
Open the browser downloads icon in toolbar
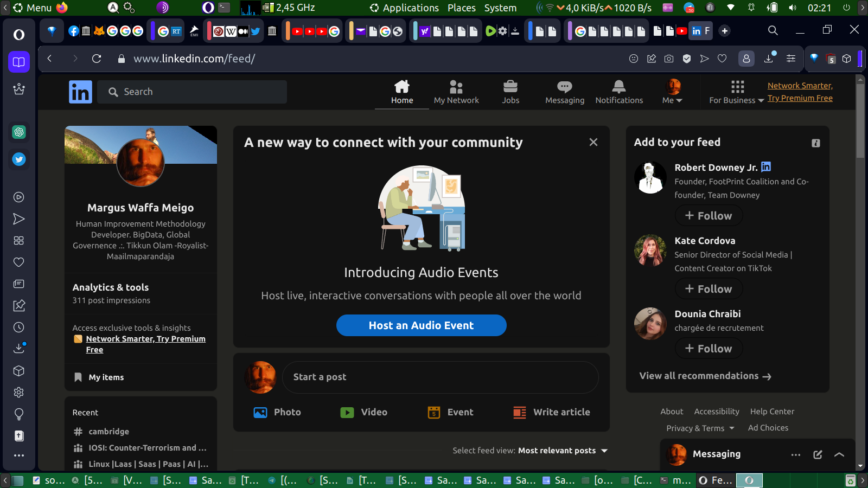click(x=769, y=58)
